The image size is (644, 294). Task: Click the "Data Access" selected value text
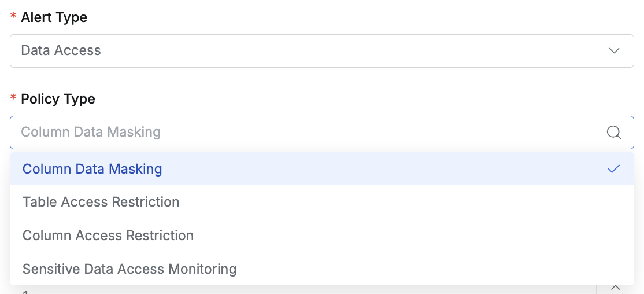[x=61, y=51]
